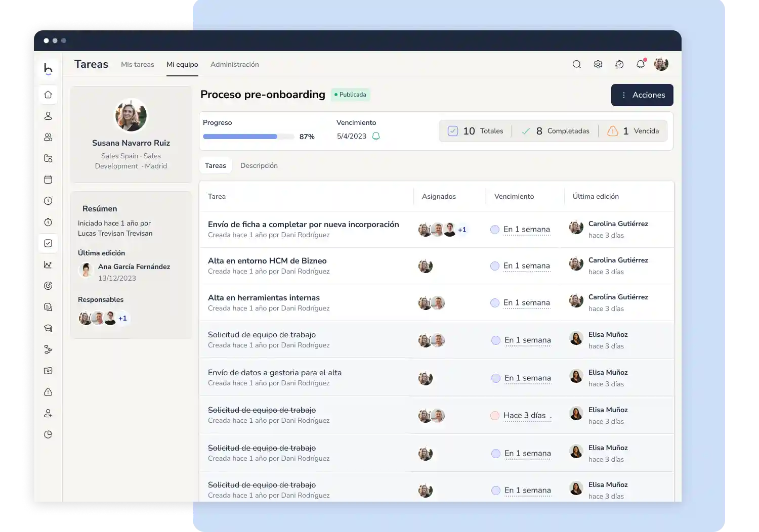Open the line chart sidebar icon
This screenshot has width=759, height=532.
(48, 264)
